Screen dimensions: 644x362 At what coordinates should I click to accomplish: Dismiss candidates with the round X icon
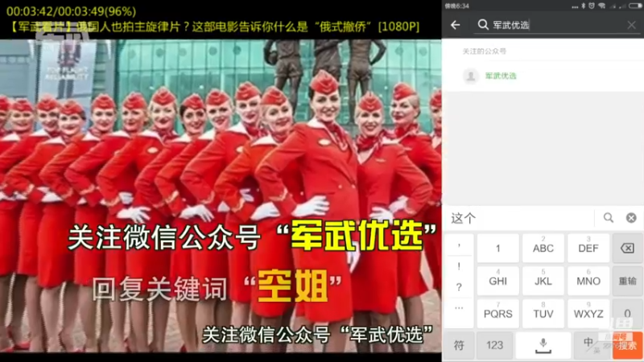pyautogui.click(x=631, y=218)
